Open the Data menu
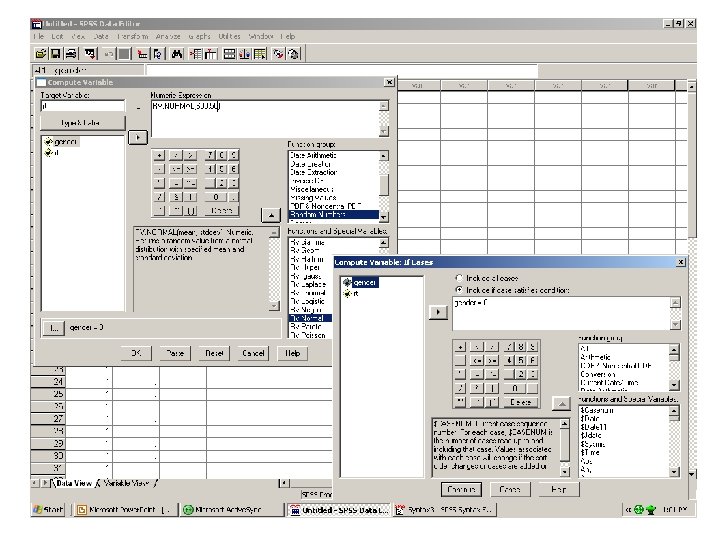This screenshot has width=720, height=540. [101, 36]
